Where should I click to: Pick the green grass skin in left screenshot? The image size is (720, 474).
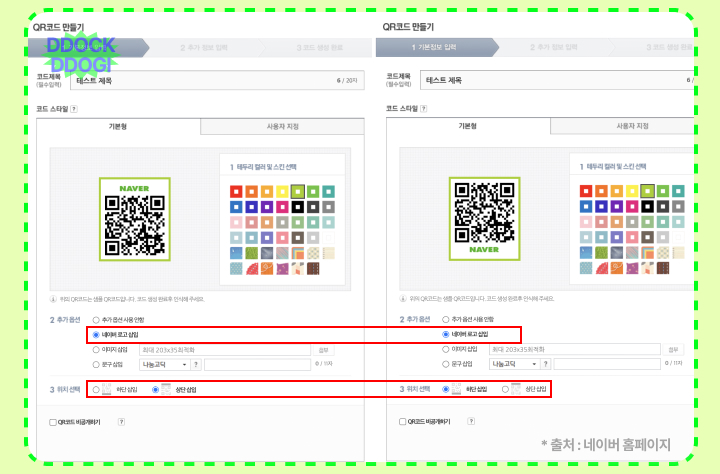click(x=252, y=253)
